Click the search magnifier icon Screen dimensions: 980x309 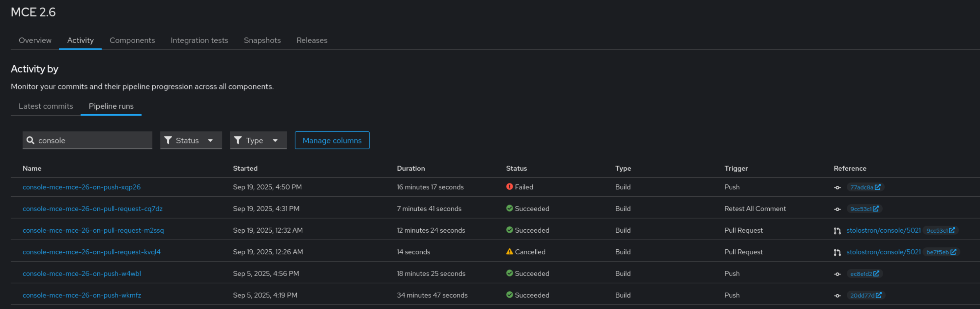click(30, 141)
